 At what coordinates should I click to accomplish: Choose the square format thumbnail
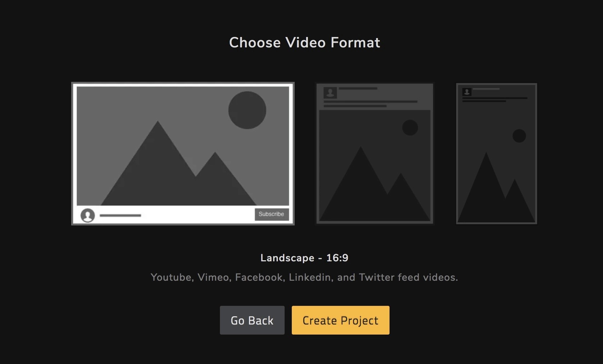(374, 153)
